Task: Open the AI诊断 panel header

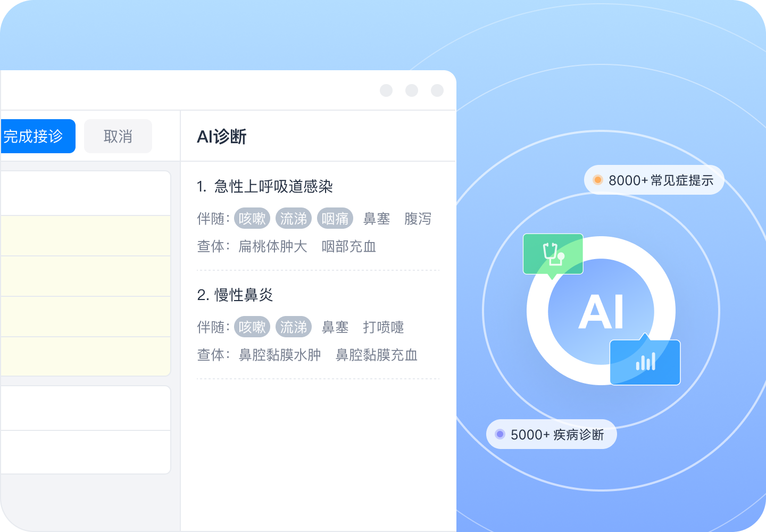Action: pyautogui.click(x=222, y=137)
